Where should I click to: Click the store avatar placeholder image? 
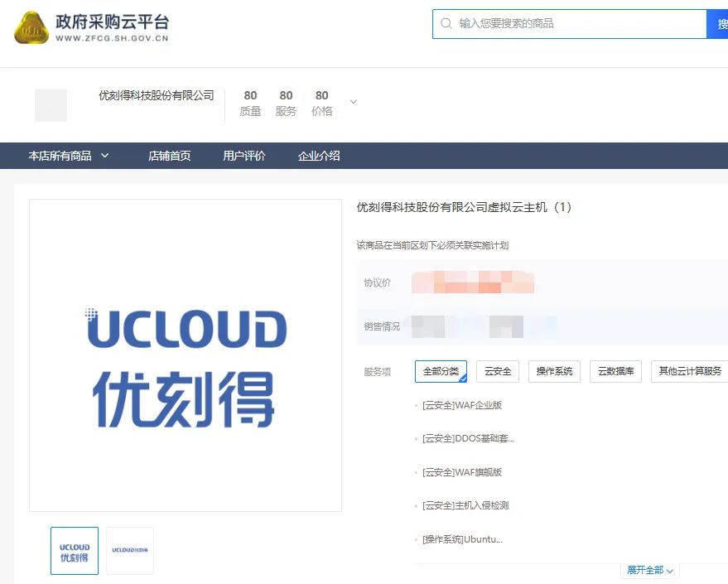coord(51,105)
